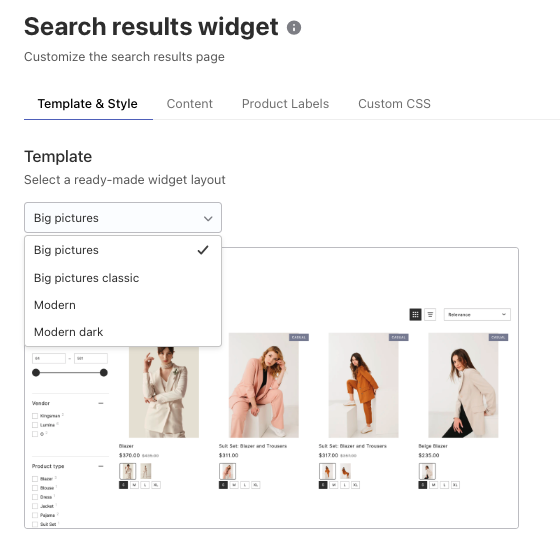Select first color thumbnail under Blazer product
This screenshot has width=560, height=552.
click(x=128, y=471)
